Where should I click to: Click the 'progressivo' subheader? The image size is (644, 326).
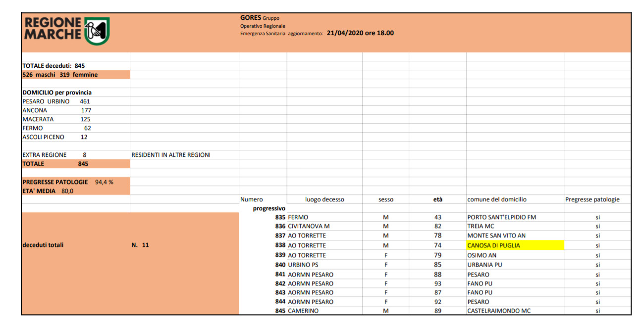(269, 208)
